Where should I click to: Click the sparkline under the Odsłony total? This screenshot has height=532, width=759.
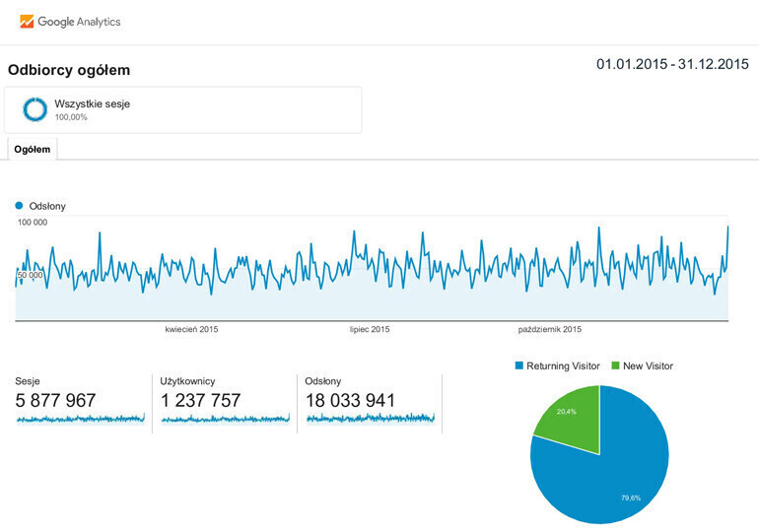(x=371, y=419)
